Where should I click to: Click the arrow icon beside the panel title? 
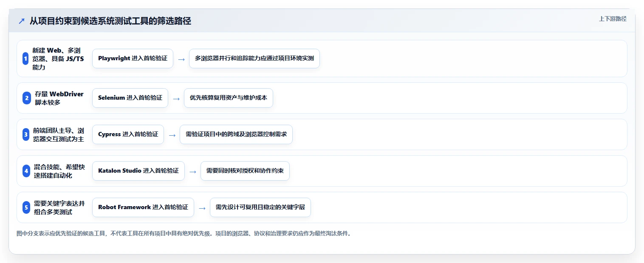[x=21, y=21]
